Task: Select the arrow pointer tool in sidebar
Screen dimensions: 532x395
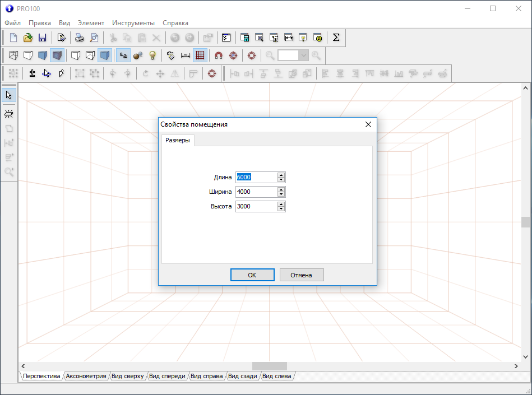Action: [x=9, y=95]
